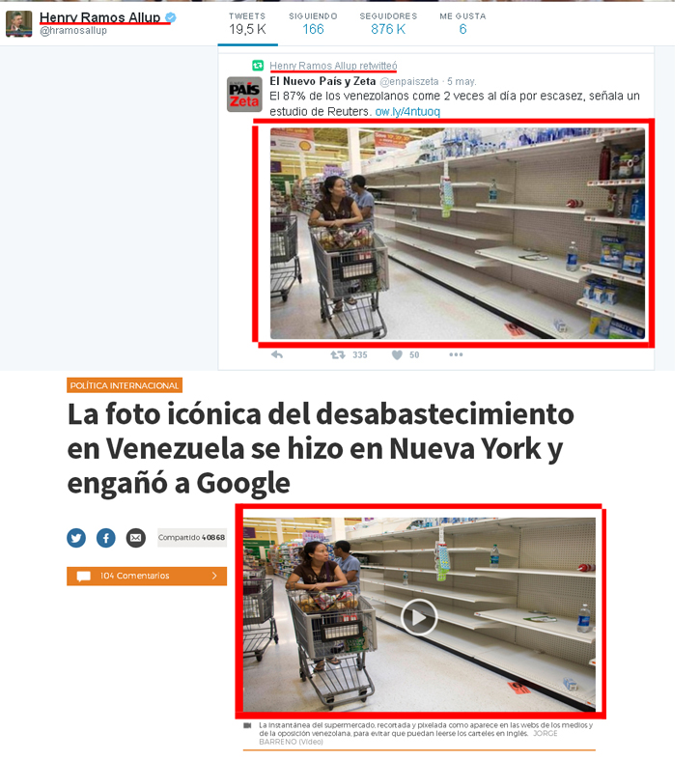This screenshot has height=761, width=700.
Task: Click the verified badge next to Henry Ramos Allup
Action: pos(171,17)
